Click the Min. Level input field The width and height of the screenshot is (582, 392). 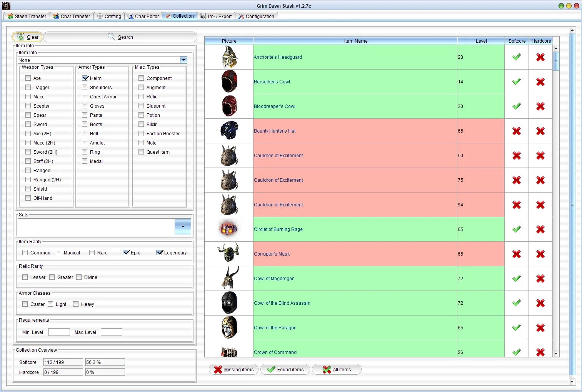59,332
